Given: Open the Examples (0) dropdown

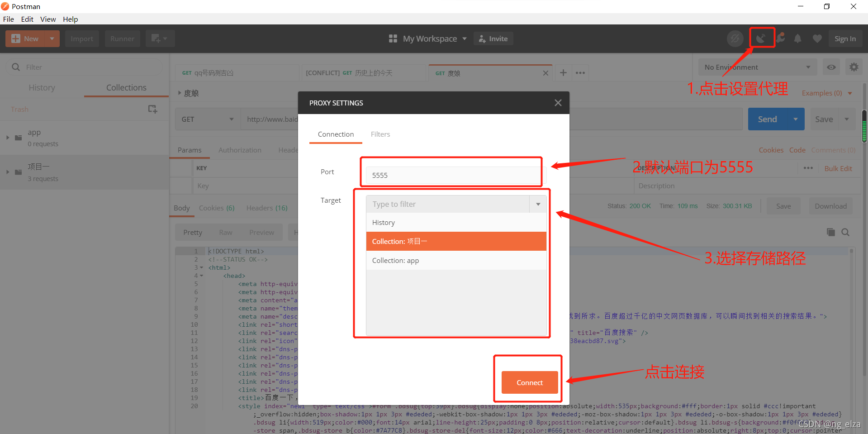Looking at the screenshot, I should click(x=827, y=93).
